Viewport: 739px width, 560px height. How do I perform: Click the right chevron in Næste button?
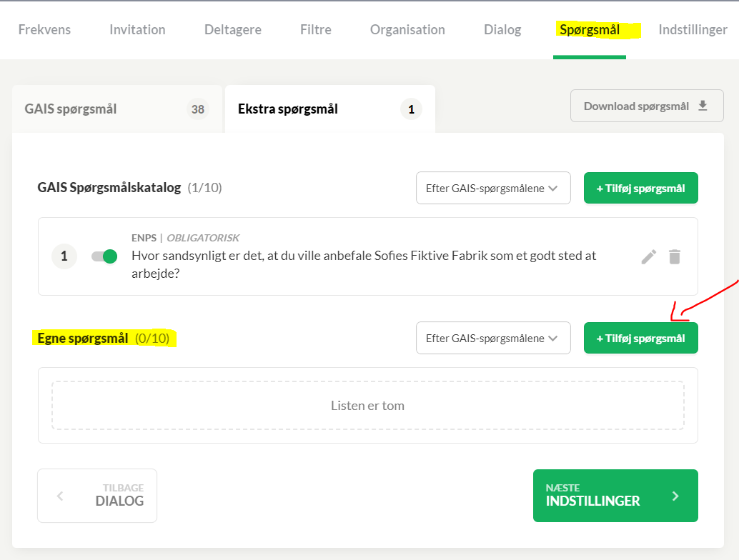(x=675, y=496)
